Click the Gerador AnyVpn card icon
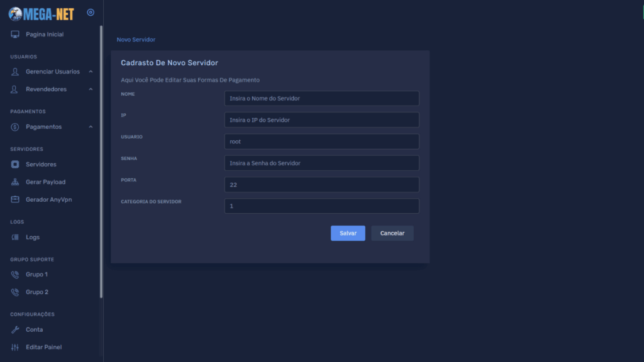Viewport: 644px width, 362px height. coord(15,200)
